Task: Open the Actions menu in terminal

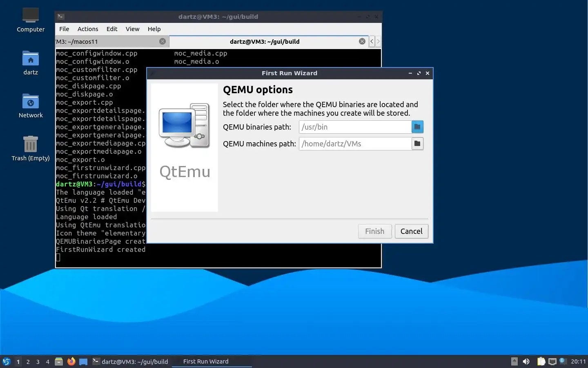Action: pyautogui.click(x=88, y=29)
